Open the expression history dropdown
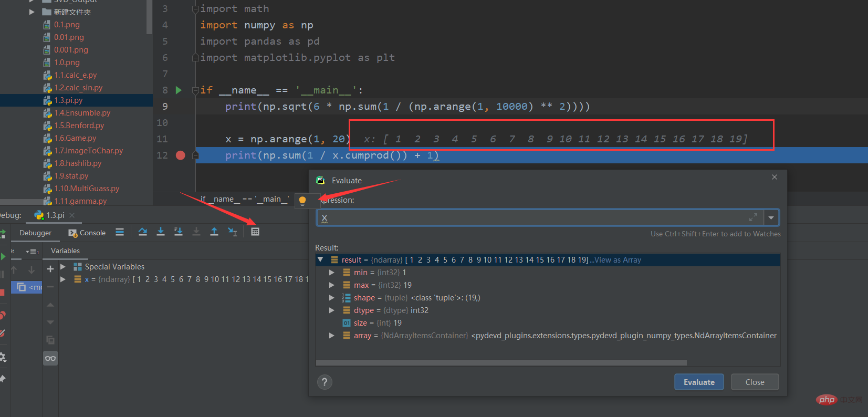Image resolution: width=868 pixels, height=417 pixels. (x=771, y=217)
